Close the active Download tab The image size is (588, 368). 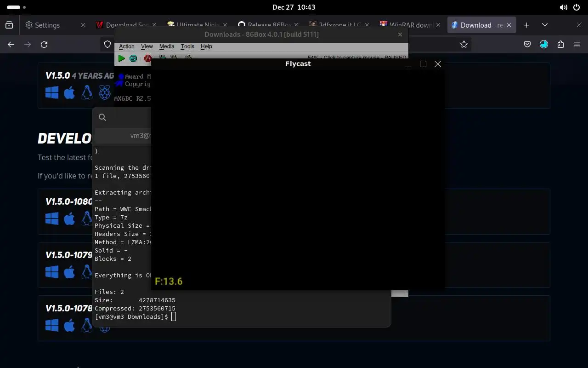tap(509, 25)
